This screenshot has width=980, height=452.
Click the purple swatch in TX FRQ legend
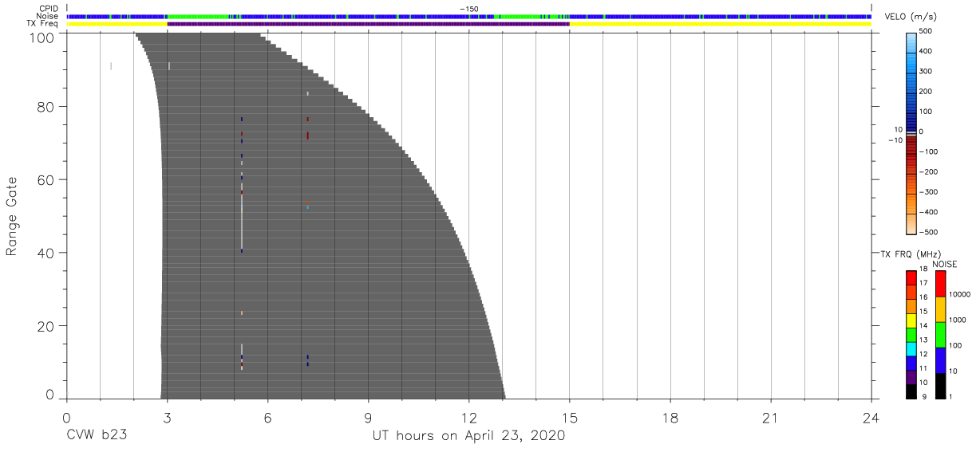tap(911, 376)
